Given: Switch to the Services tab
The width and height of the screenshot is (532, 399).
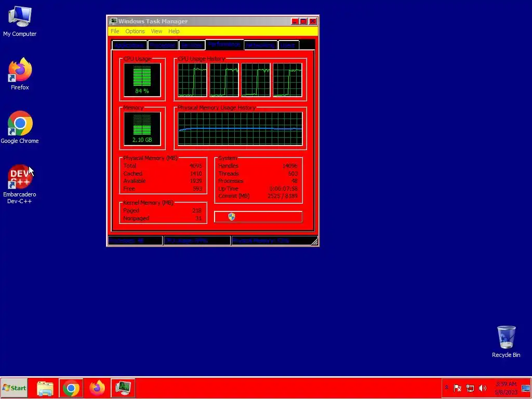Looking at the screenshot, I should pos(192,45).
